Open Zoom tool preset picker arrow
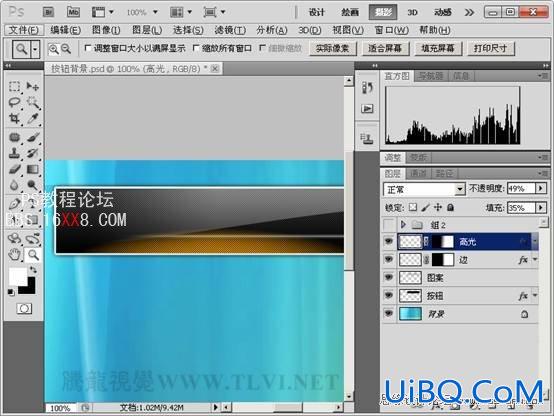The height and width of the screenshot is (416, 554). point(35,49)
